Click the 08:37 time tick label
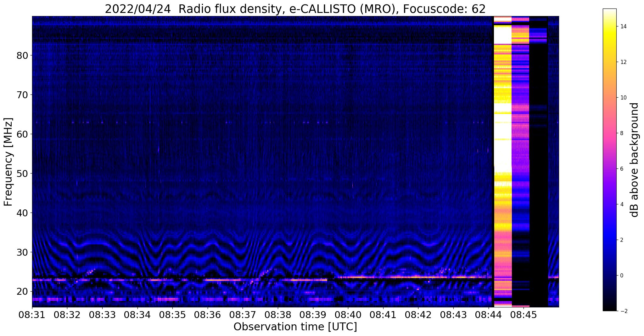644x336 pixels. click(x=243, y=315)
